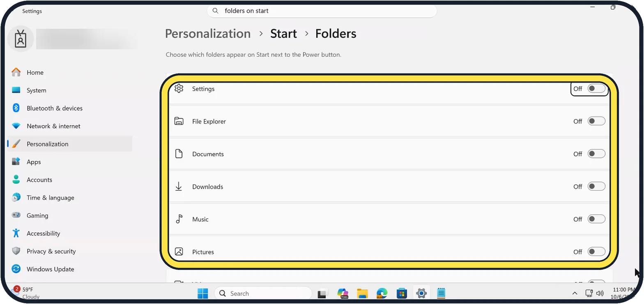Turn on the Settings folder toggle
Viewport: 644px width, 304px height.
click(x=596, y=88)
